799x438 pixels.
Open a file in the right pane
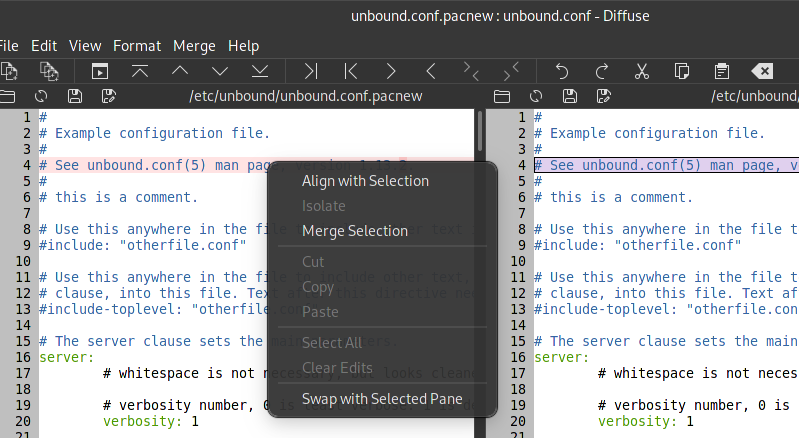coord(502,96)
